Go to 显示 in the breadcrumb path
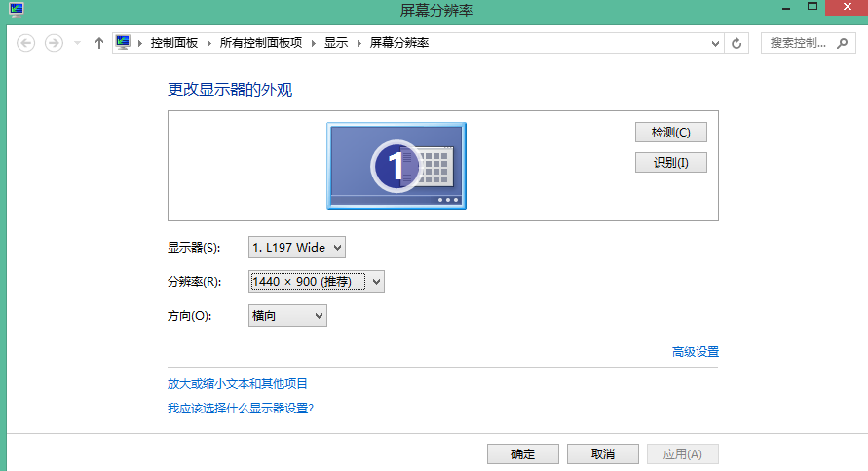 336,43
